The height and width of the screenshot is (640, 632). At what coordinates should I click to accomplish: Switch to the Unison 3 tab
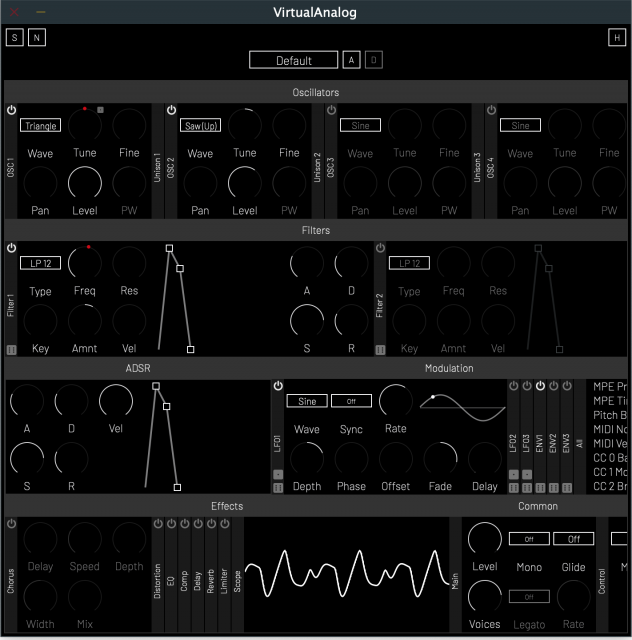pos(477,161)
